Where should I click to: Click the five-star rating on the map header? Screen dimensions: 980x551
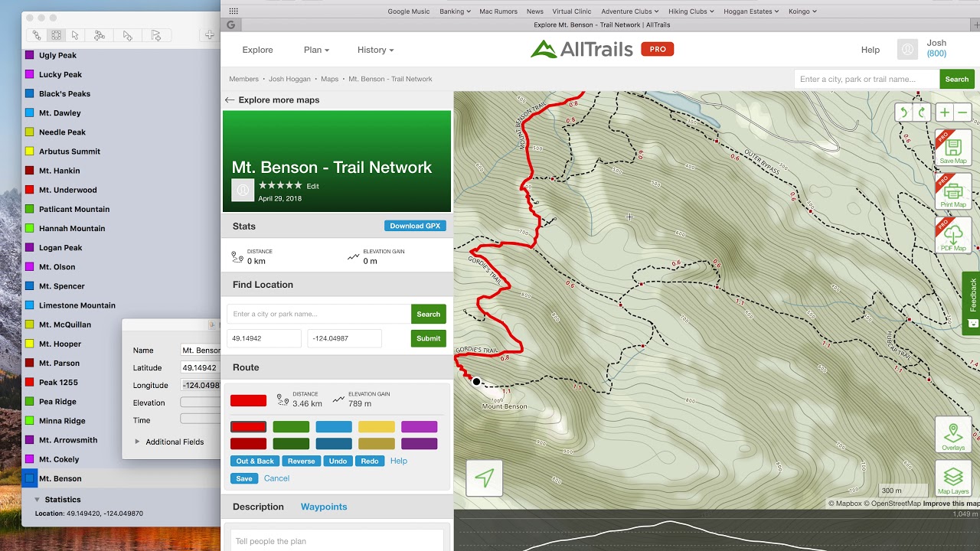coord(280,185)
